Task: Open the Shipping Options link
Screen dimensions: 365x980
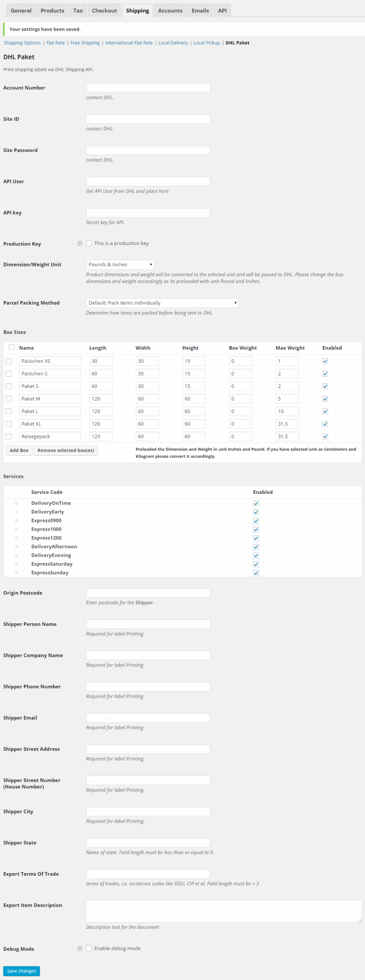Action: pos(22,43)
